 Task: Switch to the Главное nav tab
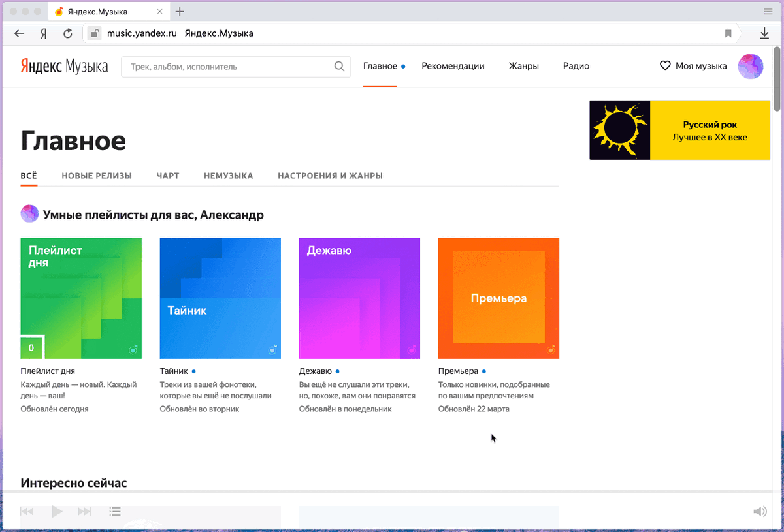380,66
